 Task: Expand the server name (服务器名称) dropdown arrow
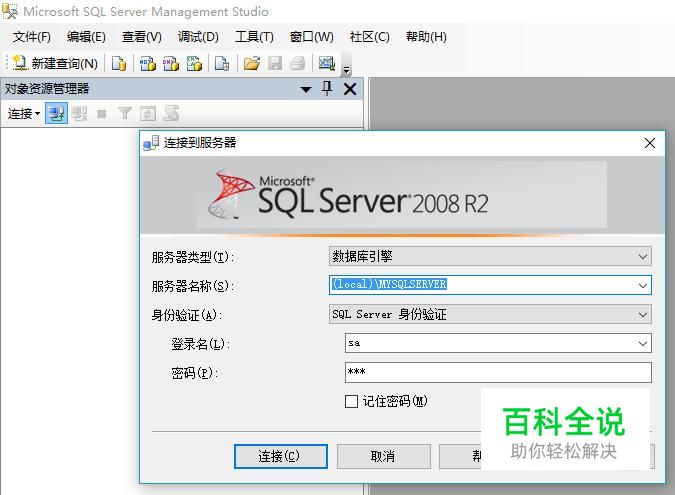click(x=642, y=285)
